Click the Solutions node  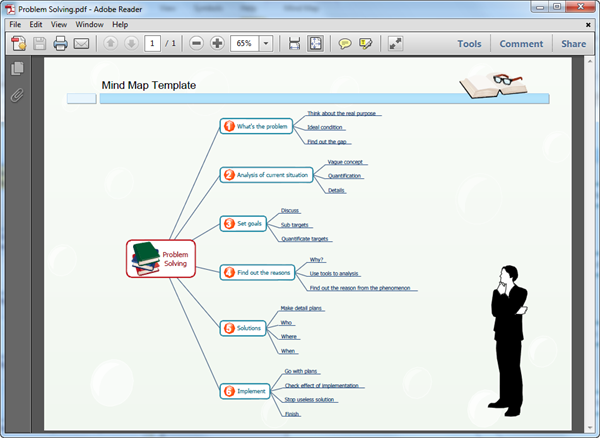pos(243,328)
